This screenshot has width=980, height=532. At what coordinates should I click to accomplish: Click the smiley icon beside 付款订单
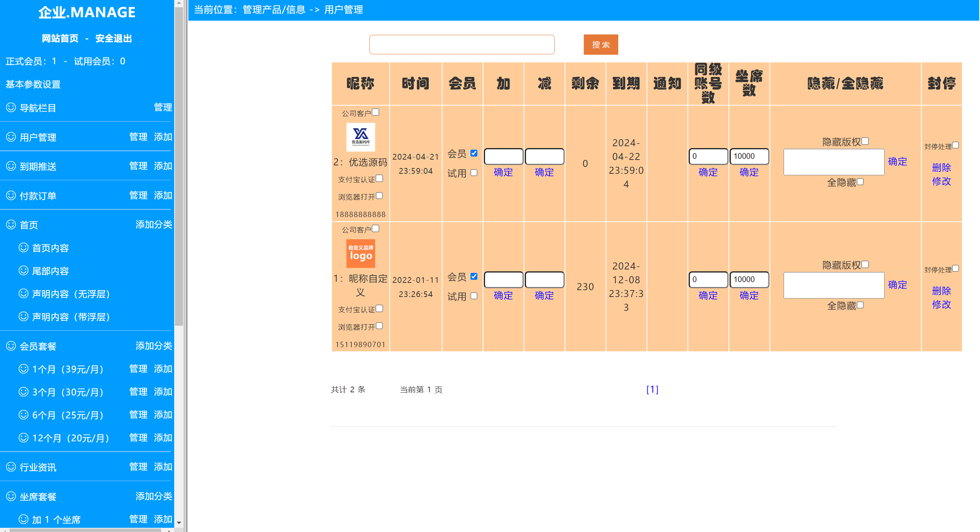tap(11, 196)
